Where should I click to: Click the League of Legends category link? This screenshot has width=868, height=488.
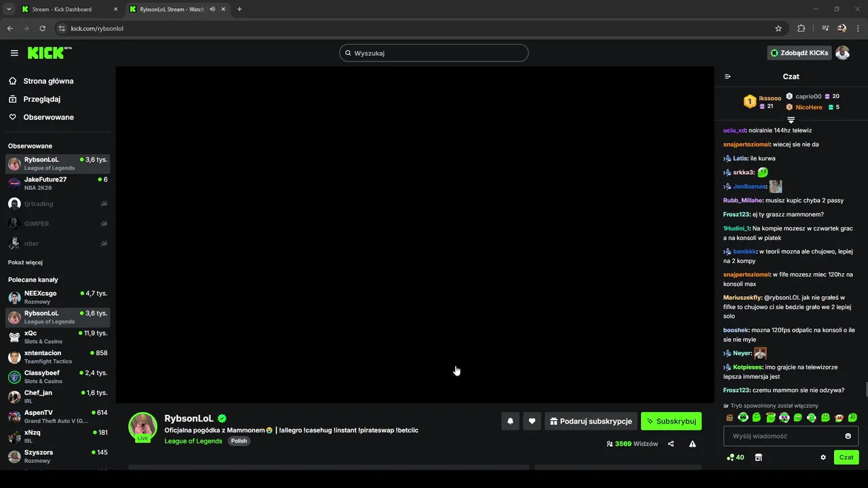pos(193,441)
